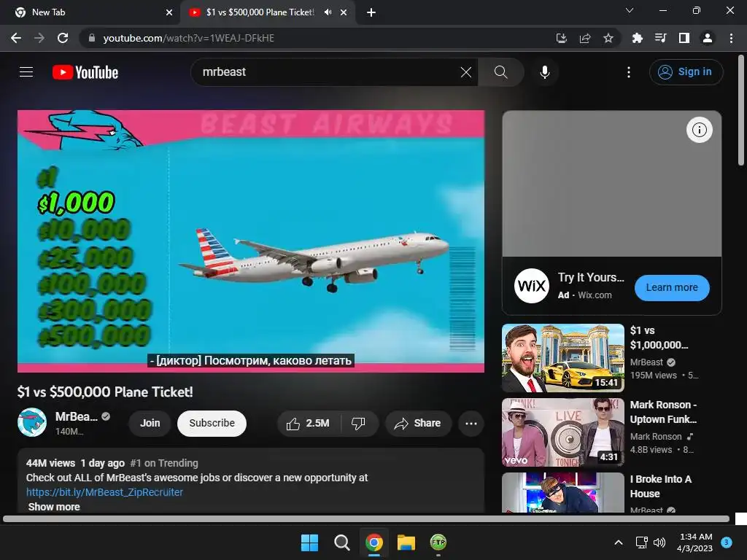Click the YouTube search magnifier button

pos(500,72)
